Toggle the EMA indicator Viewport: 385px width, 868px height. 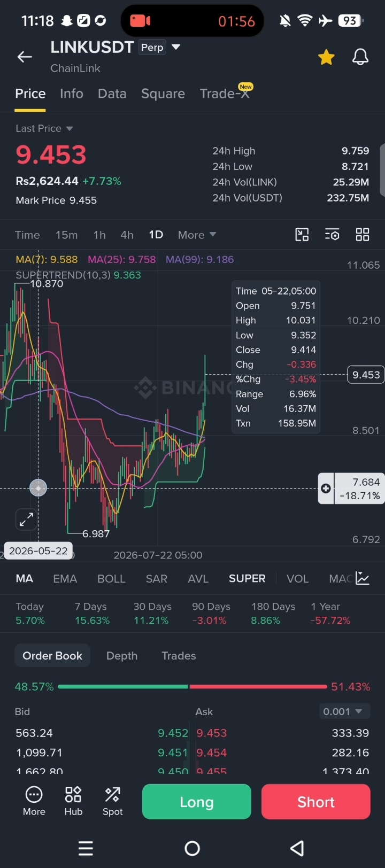(x=65, y=578)
